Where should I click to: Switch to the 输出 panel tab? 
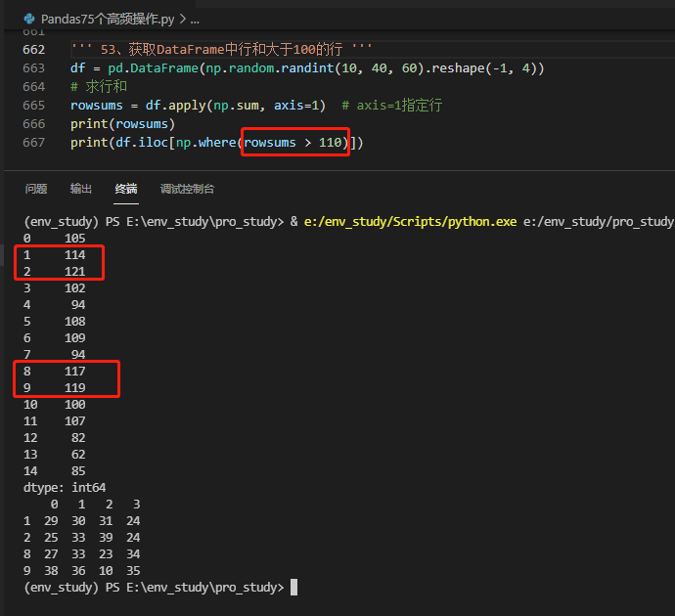(x=81, y=189)
